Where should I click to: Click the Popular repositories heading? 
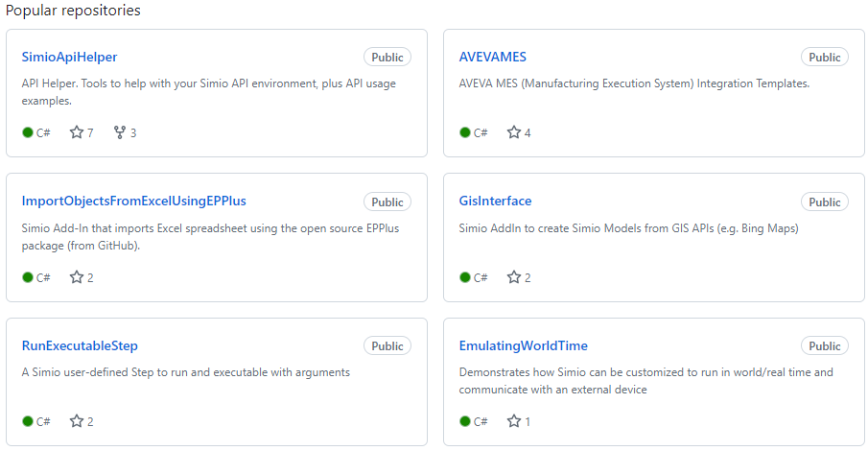click(73, 11)
